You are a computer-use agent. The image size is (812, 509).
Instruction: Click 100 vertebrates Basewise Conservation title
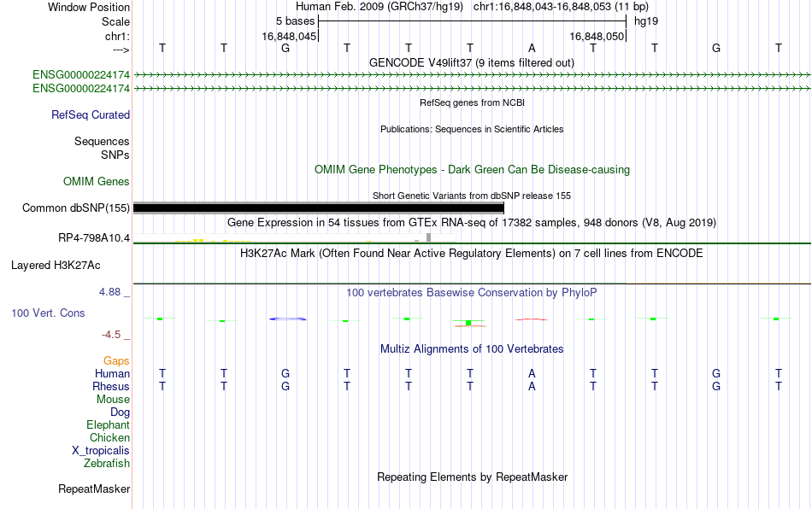[x=472, y=292]
